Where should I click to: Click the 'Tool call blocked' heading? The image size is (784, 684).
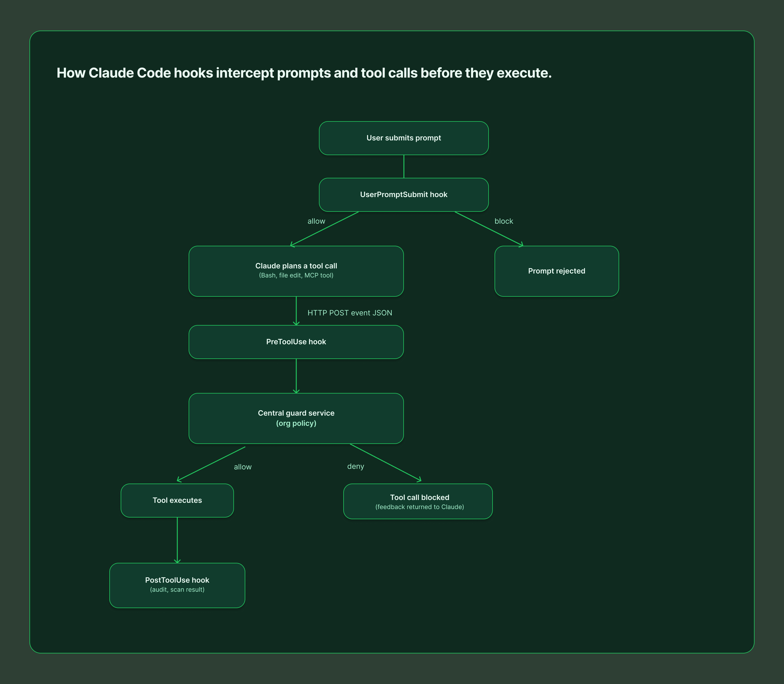[x=419, y=497]
